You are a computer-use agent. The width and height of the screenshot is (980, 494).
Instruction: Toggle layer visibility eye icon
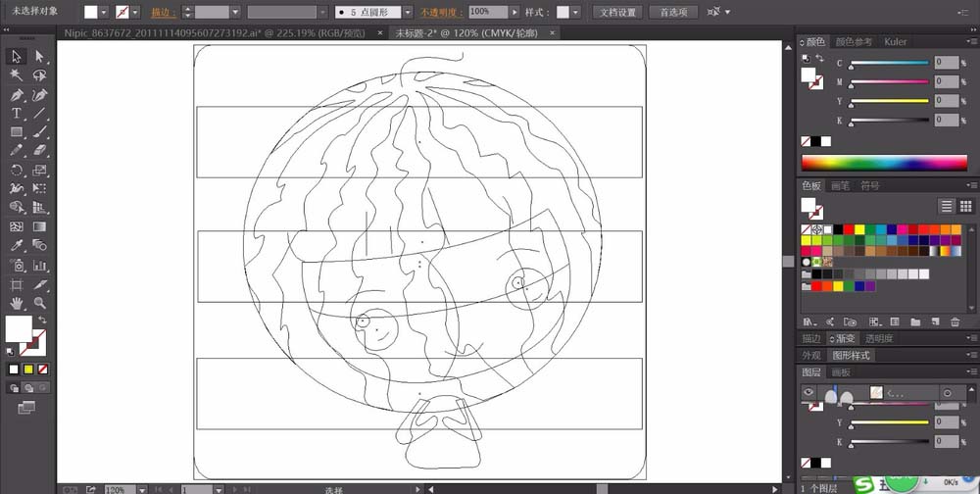pos(809,392)
